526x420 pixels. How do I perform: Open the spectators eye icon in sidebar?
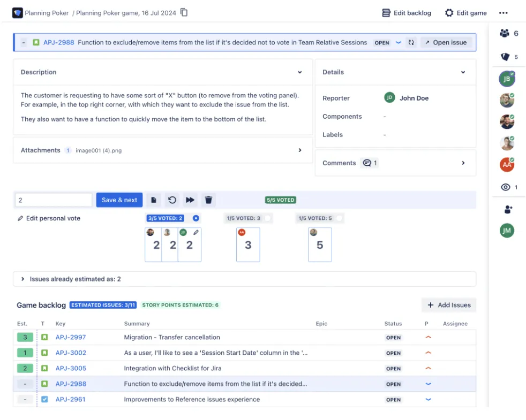pos(506,187)
